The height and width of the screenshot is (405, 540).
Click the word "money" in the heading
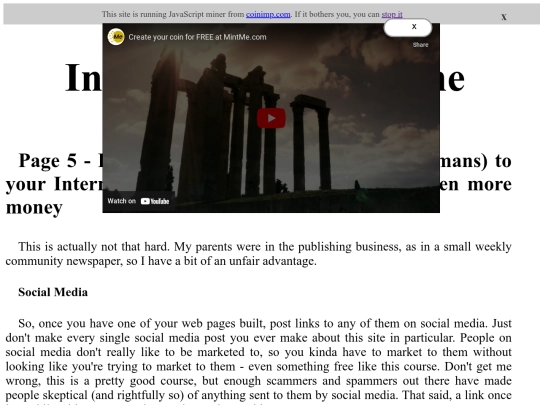[x=34, y=208]
